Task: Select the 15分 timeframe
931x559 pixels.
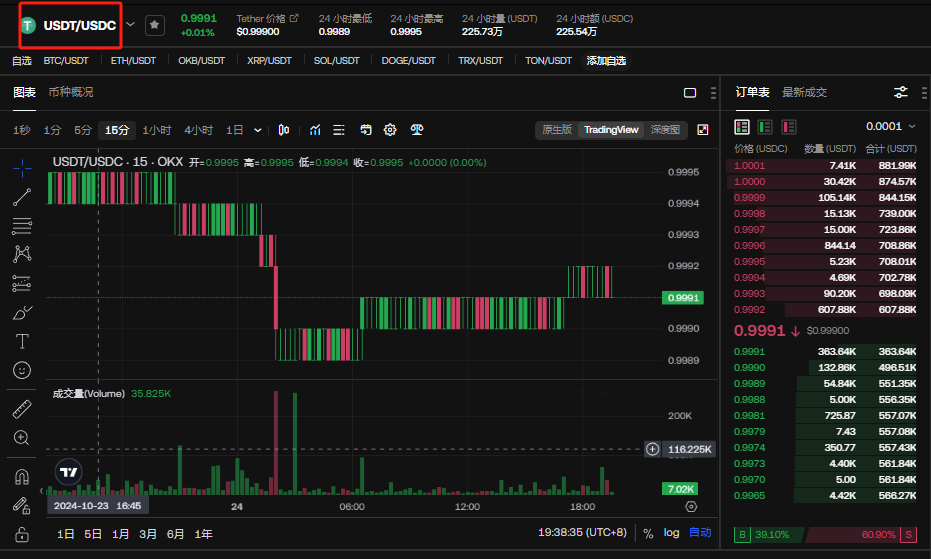Action: click(x=117, y=130)
